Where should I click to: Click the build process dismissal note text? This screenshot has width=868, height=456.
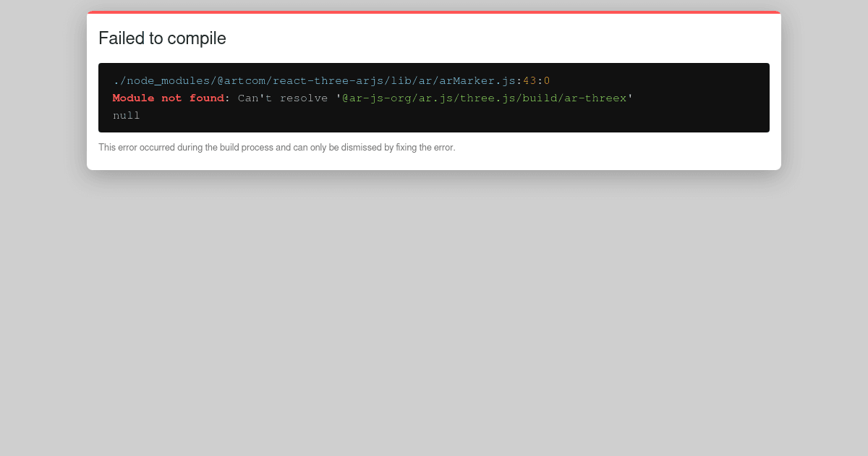277,147
